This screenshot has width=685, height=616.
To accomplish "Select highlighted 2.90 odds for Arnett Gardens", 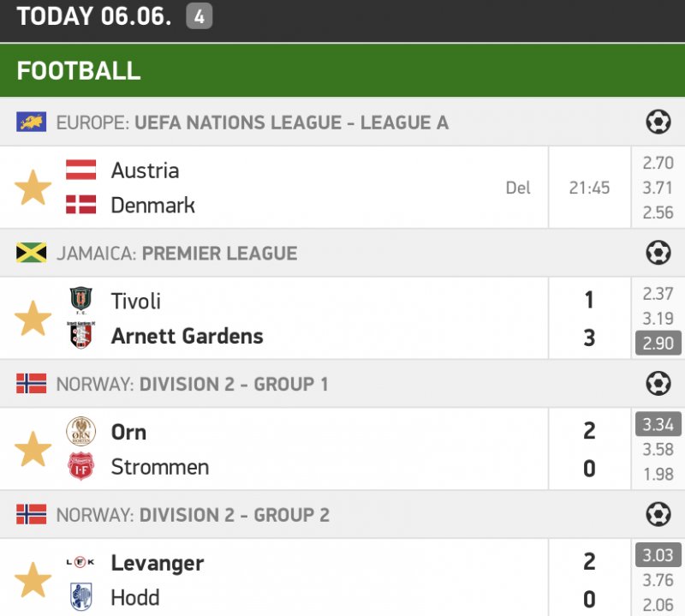I will 658,343.
